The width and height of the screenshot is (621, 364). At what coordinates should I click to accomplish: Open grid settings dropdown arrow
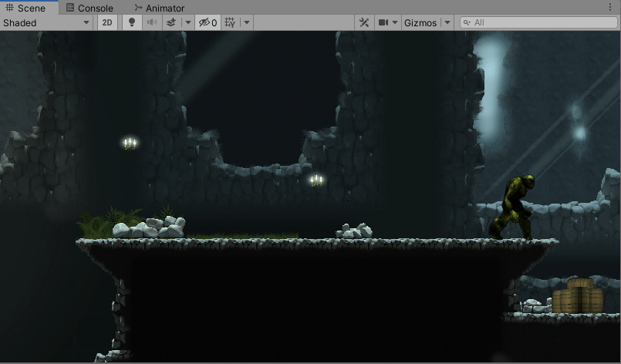coord(247,22)
